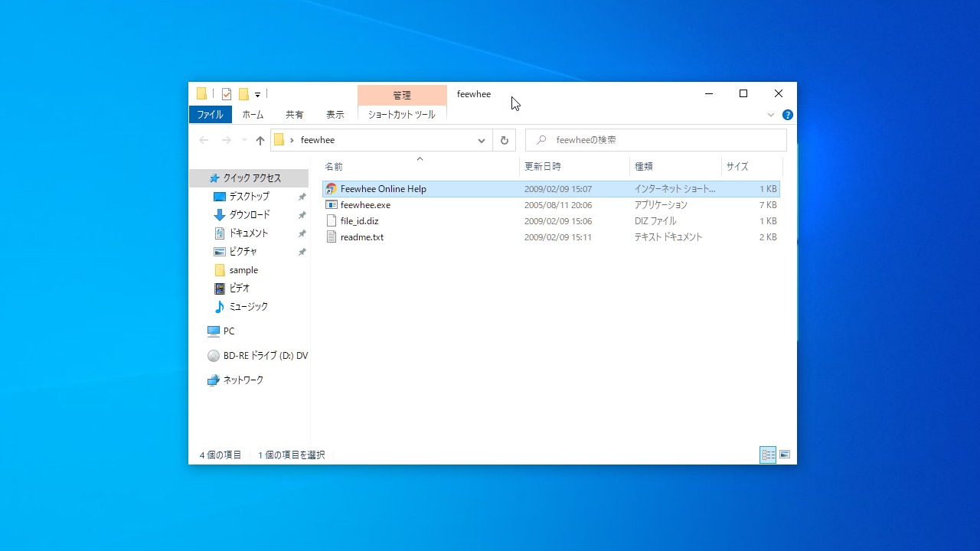980x551 pixels.
Task: Click the feewhee path segment in address bar
Action: [318, 140]
